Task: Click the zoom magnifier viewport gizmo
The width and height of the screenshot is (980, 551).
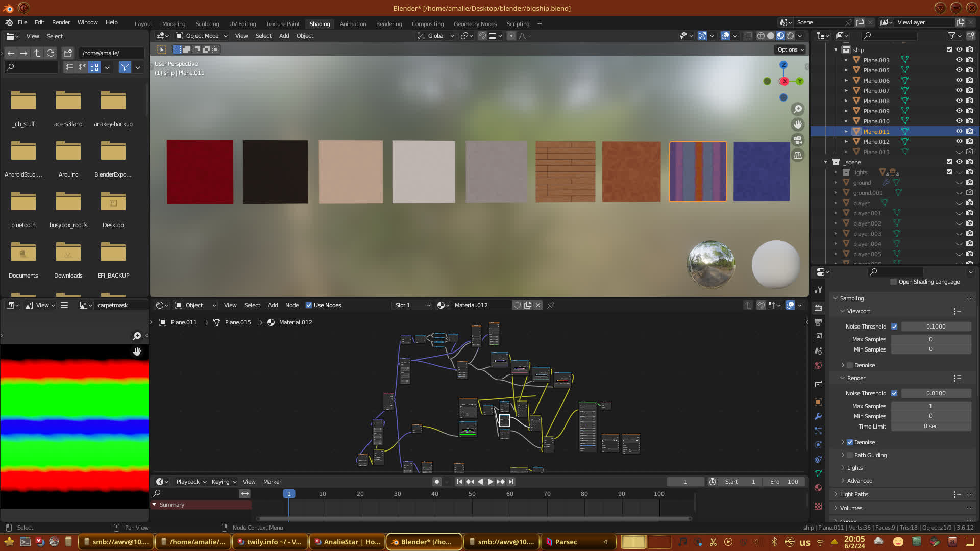Action: point(798,109)
